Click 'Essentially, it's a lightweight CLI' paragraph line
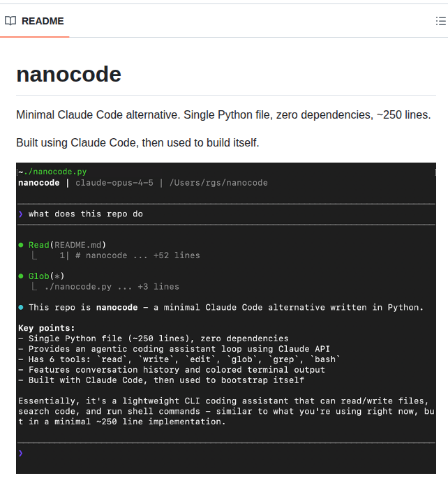This screenshot has width=448, height=485. point(223,401)
